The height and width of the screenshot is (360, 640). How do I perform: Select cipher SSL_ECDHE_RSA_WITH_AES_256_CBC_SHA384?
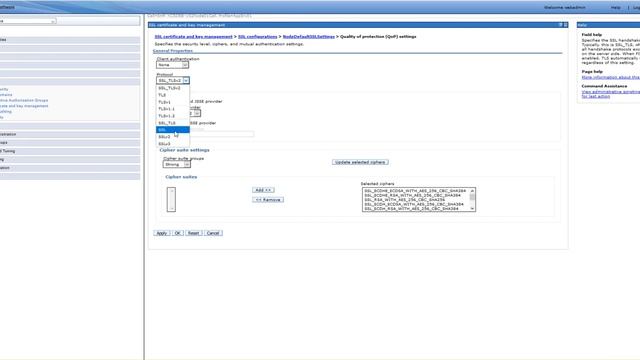(x=412, y=195)
